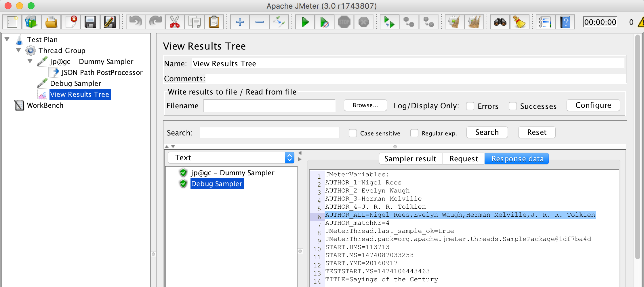Enable the Successes checkbox
This screenshot has height=287, width=644.
(x=513, y=106)
